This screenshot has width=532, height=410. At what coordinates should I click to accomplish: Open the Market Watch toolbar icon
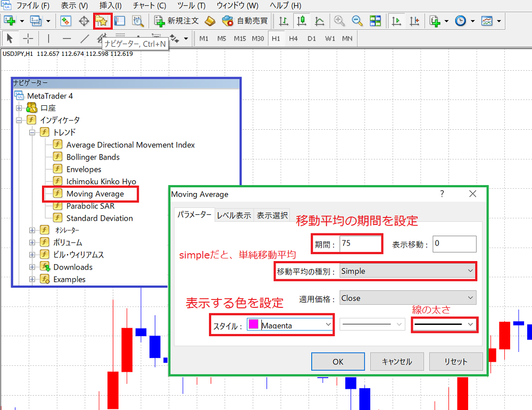point(66,21)
